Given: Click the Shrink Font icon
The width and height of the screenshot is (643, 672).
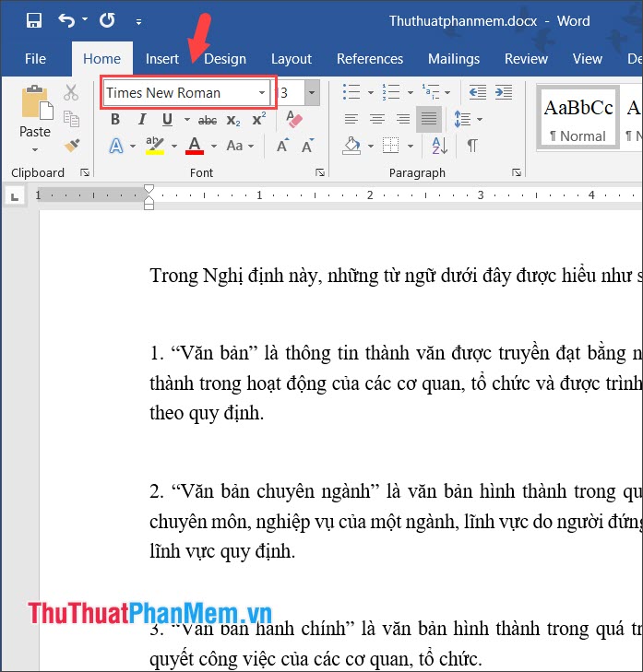Looking at the screenshot, I should point(307,146).
